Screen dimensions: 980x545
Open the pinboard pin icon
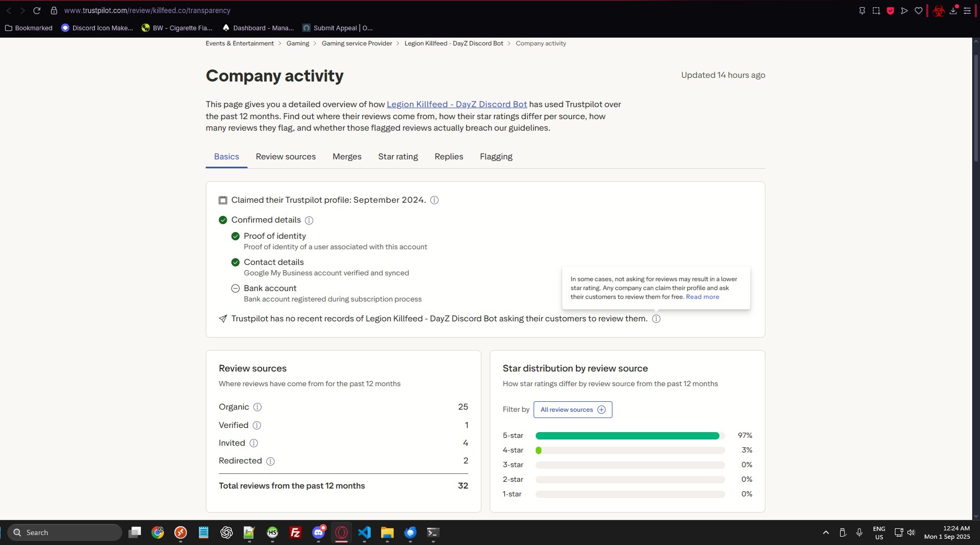coord(862,10)
